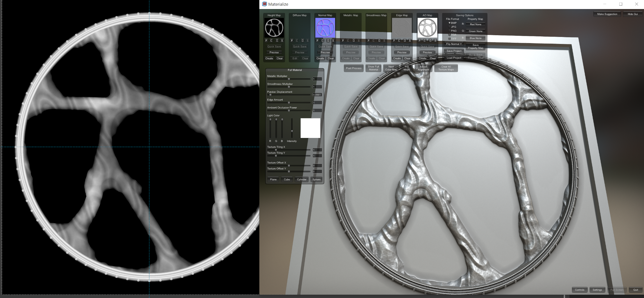Click the Edge Map thumbnail
Viewport: 644px width, 298px height.
(402, 28)
